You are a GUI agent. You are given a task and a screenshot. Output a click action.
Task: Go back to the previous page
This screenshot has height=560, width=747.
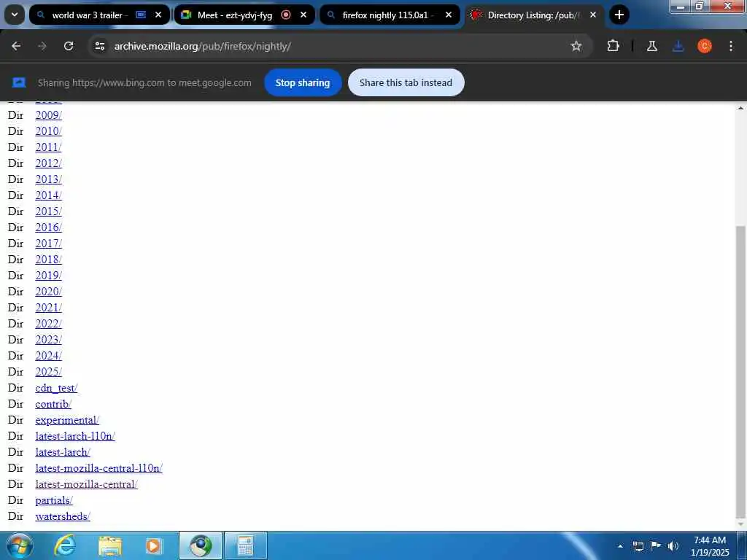pyautogui.click(x=16, y=46)
